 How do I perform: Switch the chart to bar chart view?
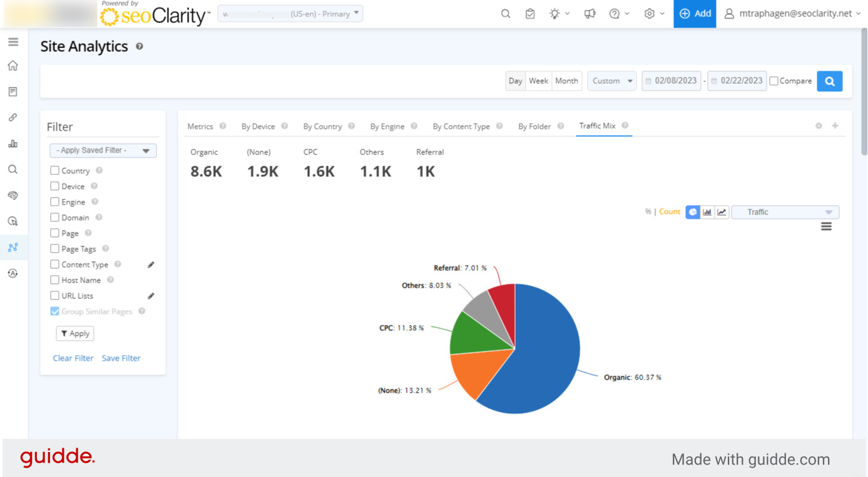coord(707,212)
